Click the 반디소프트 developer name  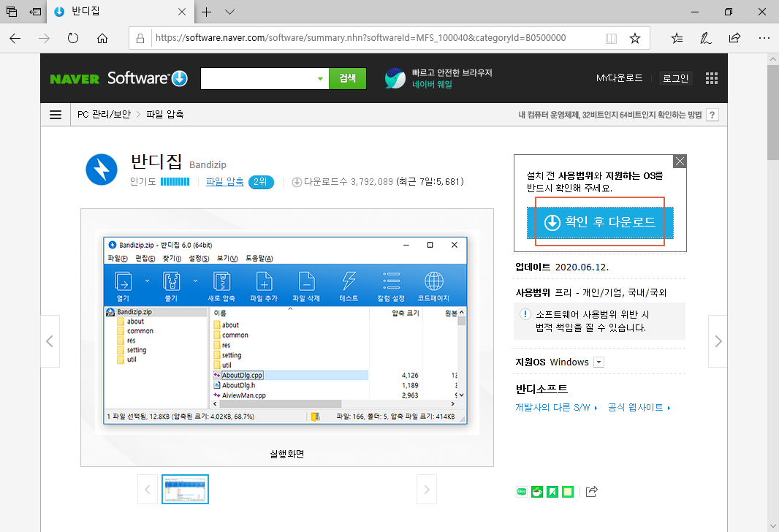coord(541,389)
